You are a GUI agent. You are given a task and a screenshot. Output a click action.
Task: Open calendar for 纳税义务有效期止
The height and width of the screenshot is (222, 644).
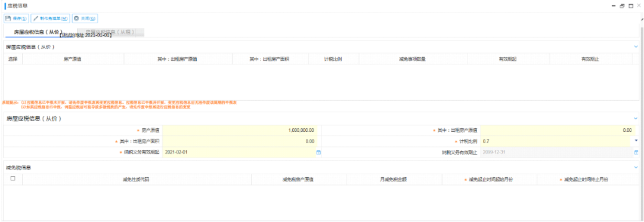(636, 152)
